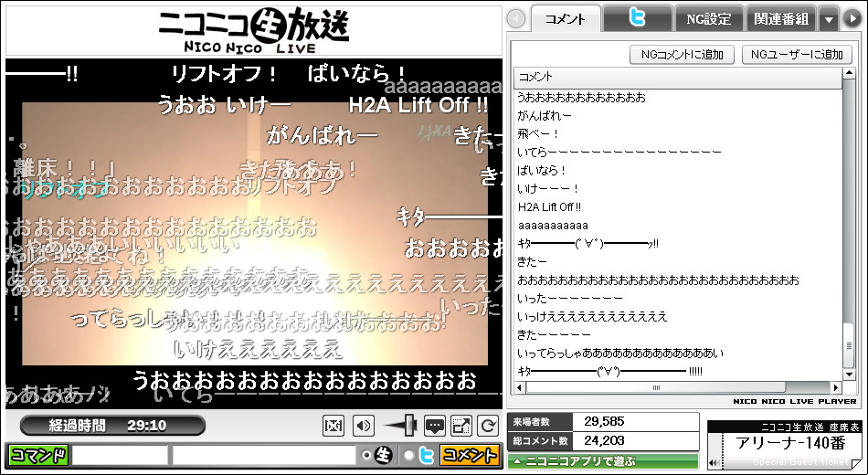Select the comment 'いっけえええええええええええええ' in list
This screenshot has width=868, height=475.
click(x=592, y=317)
